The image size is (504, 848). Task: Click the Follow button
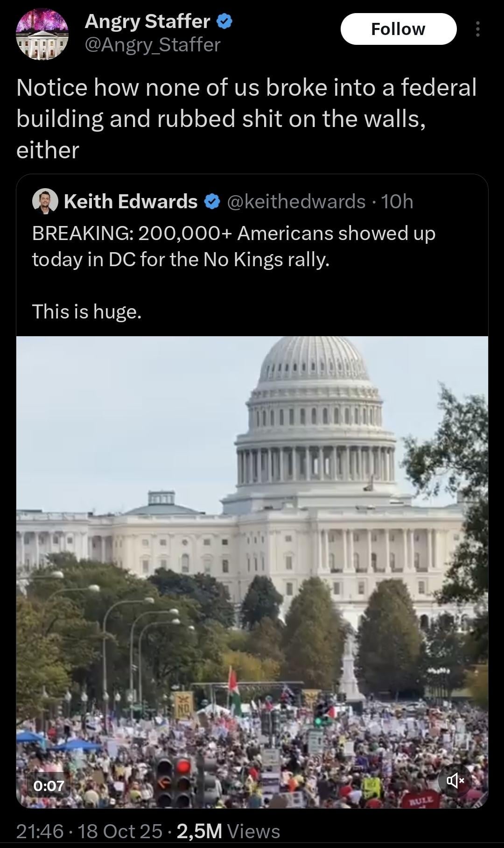click(398, 29)
